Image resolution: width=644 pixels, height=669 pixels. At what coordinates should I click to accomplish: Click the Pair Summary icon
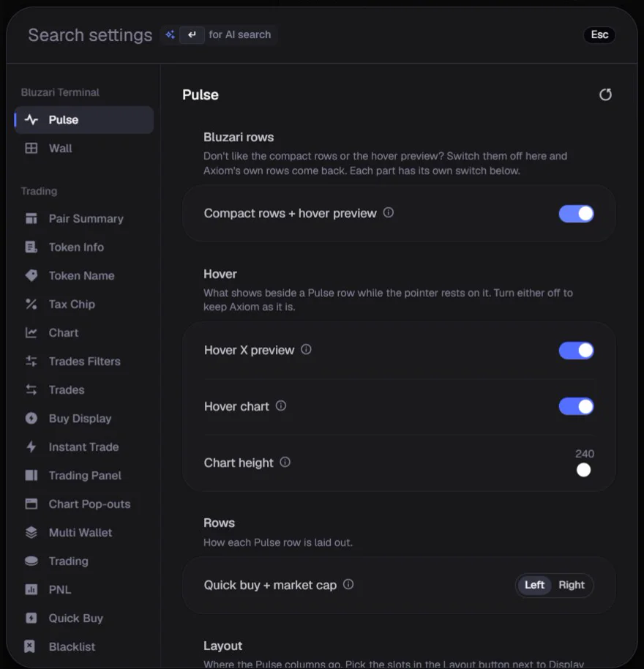[31, 218]
